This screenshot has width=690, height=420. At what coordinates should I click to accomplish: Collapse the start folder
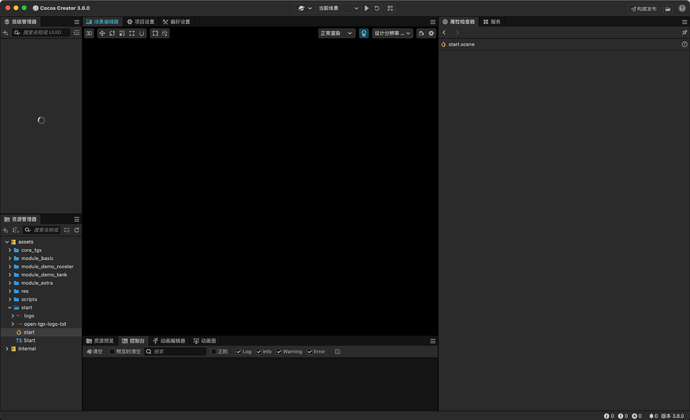pos(10,308)
